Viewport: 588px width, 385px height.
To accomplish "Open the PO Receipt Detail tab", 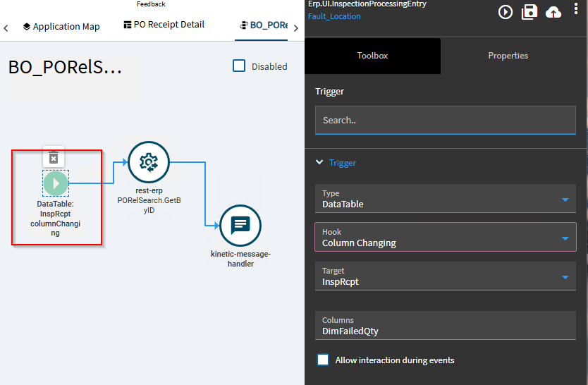I will point(164,25).
